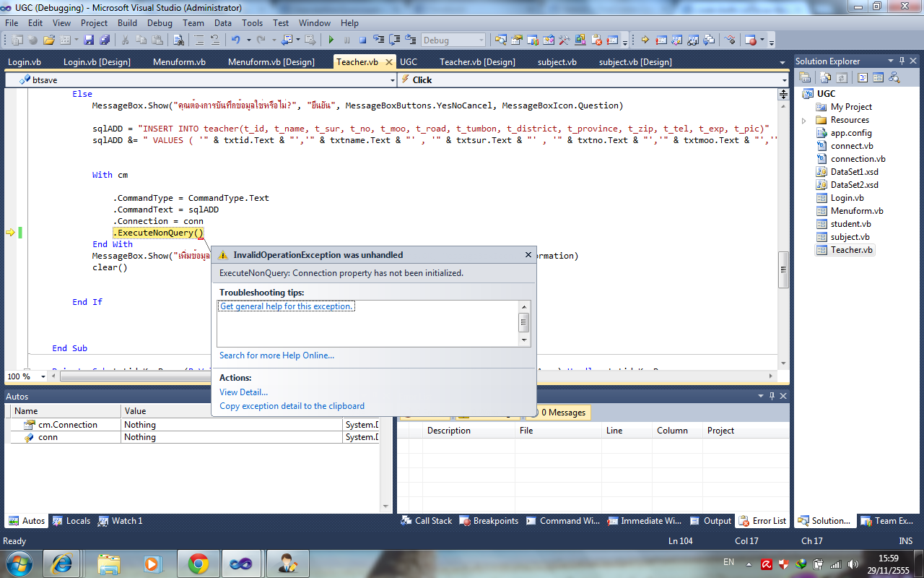Click the View Detail... link
924x578 pixels.
243,392
